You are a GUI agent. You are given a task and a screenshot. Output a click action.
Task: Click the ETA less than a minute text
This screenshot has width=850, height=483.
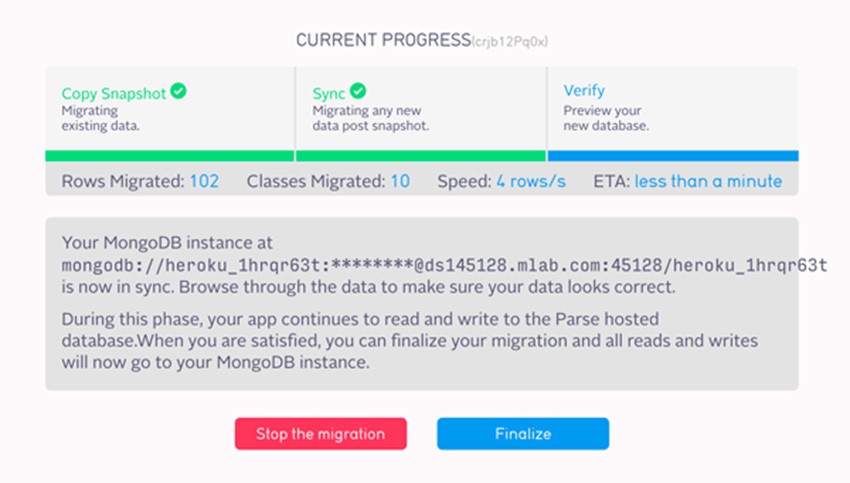708,181
